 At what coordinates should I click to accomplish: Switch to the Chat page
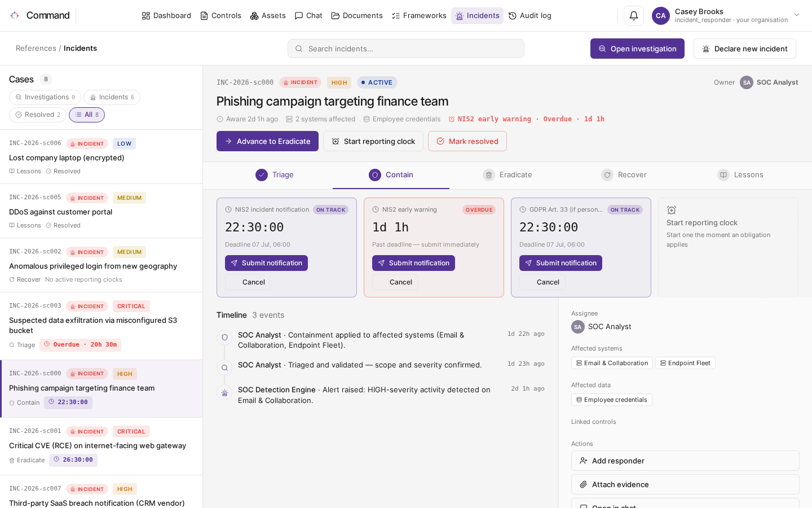[308, 16]
